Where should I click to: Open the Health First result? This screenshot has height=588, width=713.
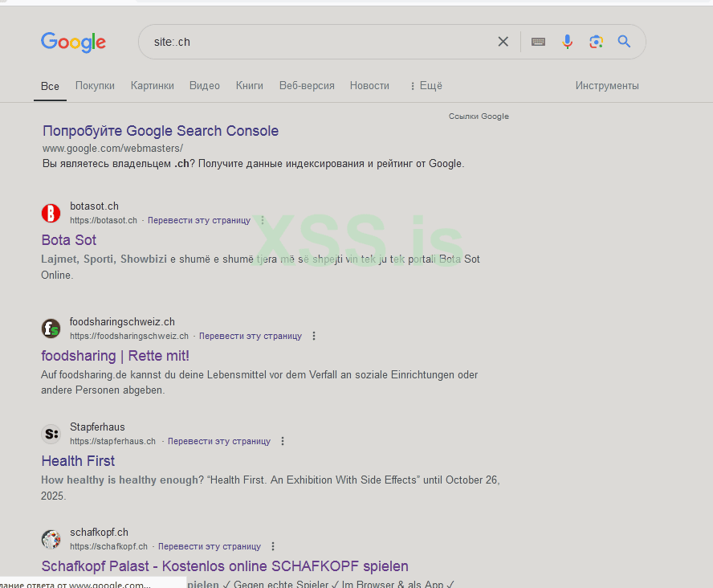pyautogui.click(x=78, y=461)
